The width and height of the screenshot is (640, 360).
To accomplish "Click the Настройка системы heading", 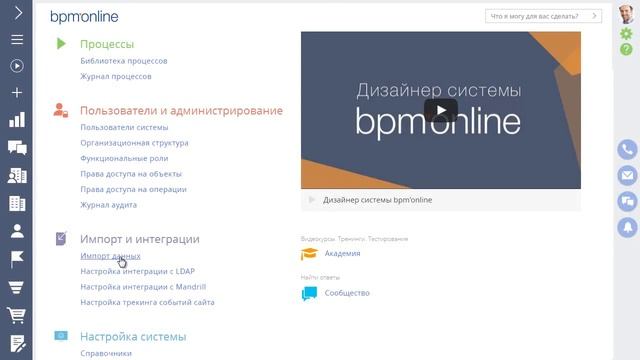I will tap(133, 337).
